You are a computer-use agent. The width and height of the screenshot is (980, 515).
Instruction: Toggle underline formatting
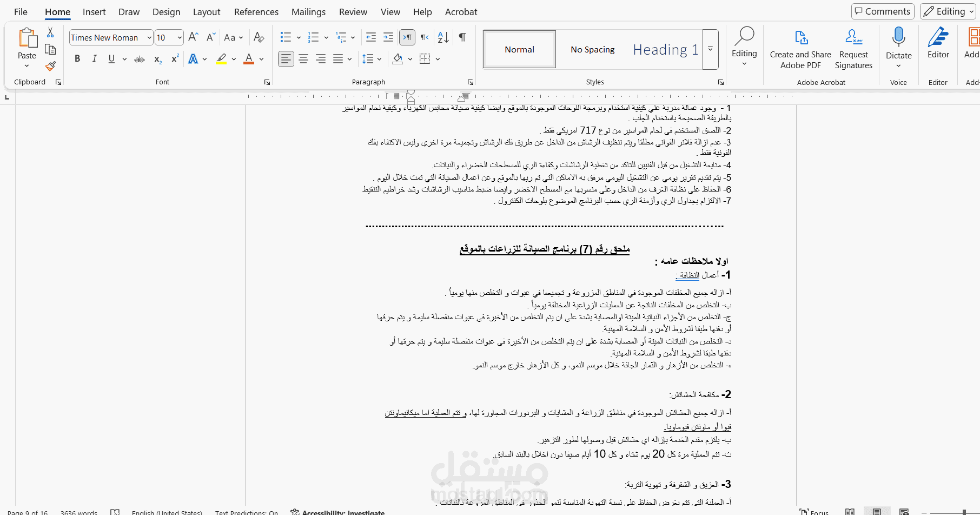(111, 59)
